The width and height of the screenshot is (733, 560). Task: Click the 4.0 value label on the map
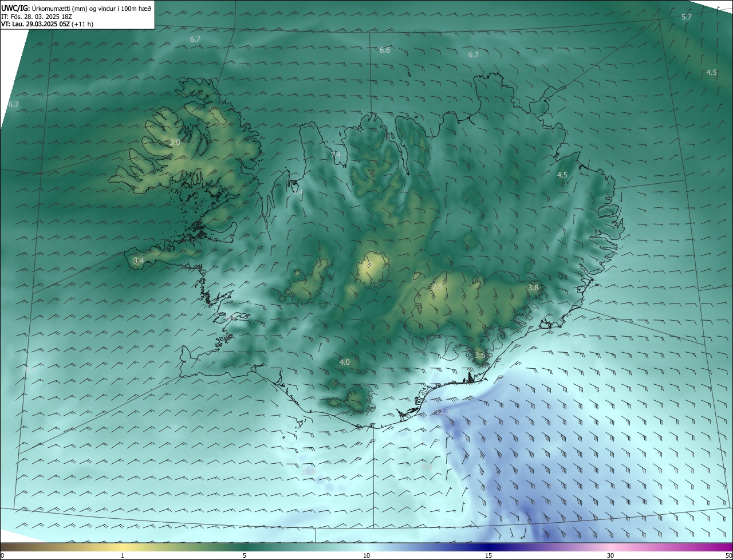[x=344, y=362]
